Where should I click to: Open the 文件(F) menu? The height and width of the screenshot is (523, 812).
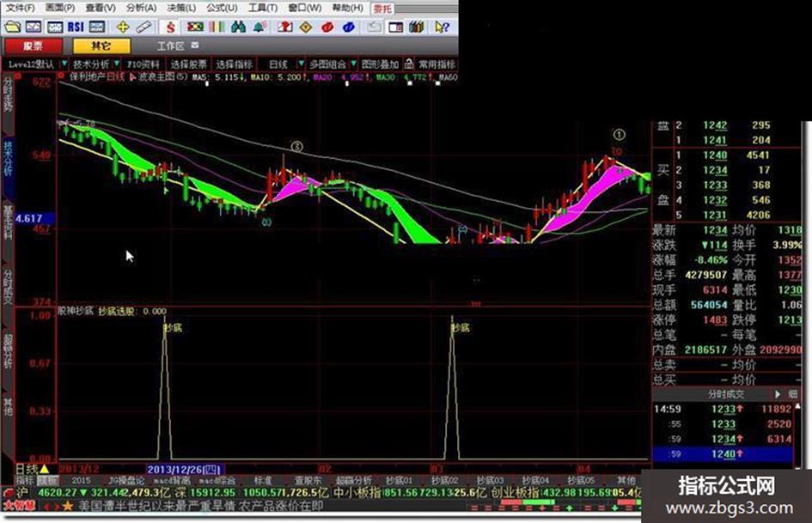pos(20,9)
